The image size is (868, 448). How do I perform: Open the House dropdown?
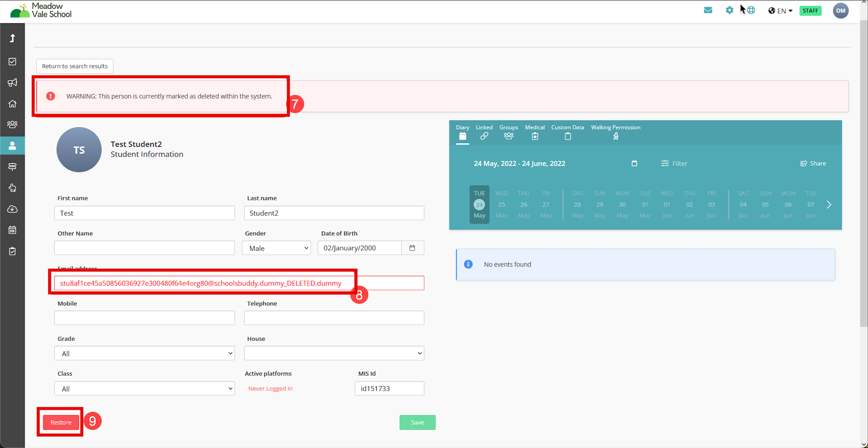click(x=334, y=353)
